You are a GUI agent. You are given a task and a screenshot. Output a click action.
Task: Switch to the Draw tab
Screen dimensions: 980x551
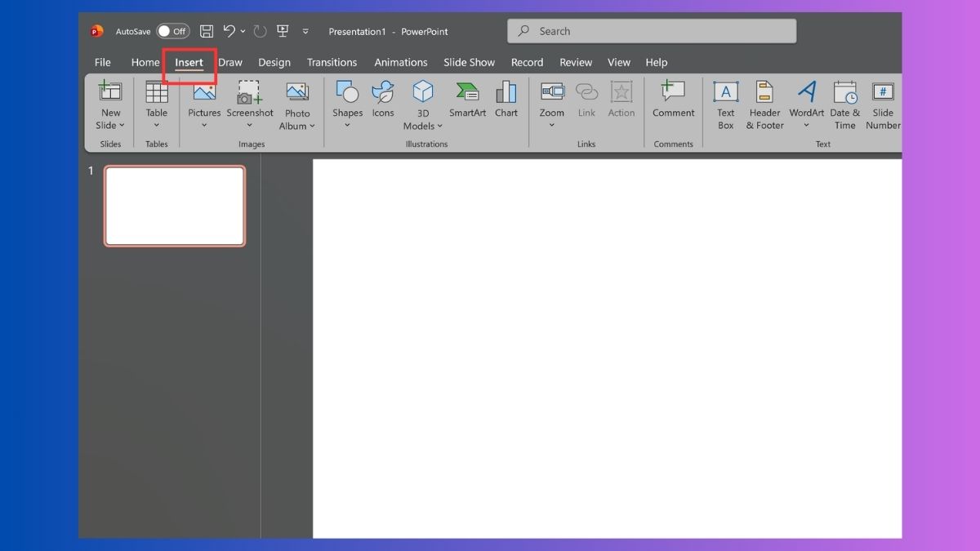(x=230, y=62)
